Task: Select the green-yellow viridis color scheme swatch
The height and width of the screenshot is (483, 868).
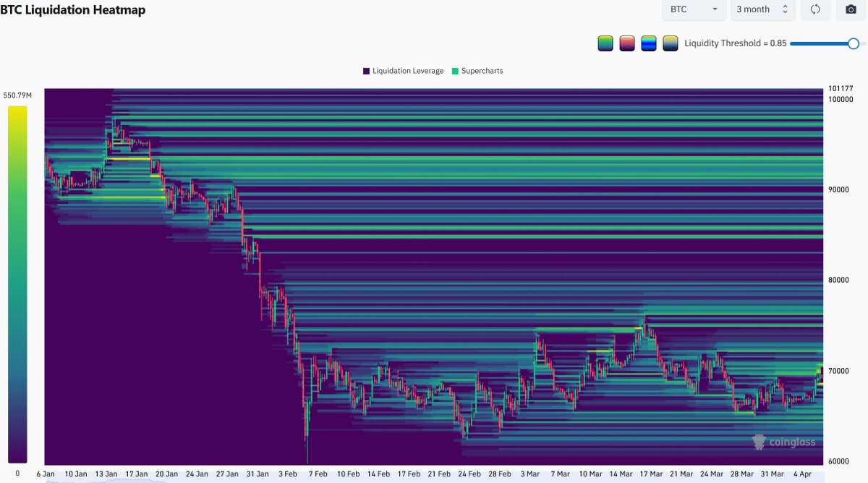Action: 605,43
